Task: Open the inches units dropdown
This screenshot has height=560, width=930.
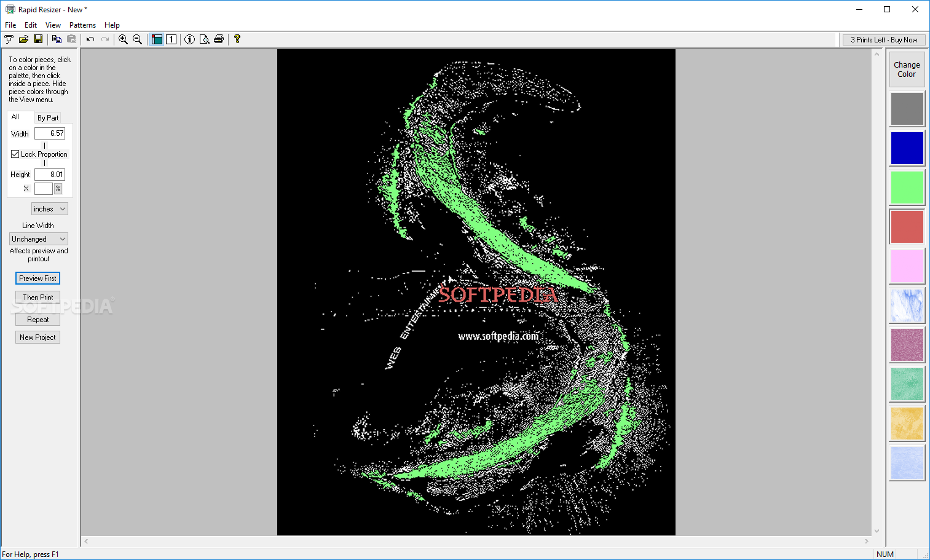Action: [x=50, y=209]
